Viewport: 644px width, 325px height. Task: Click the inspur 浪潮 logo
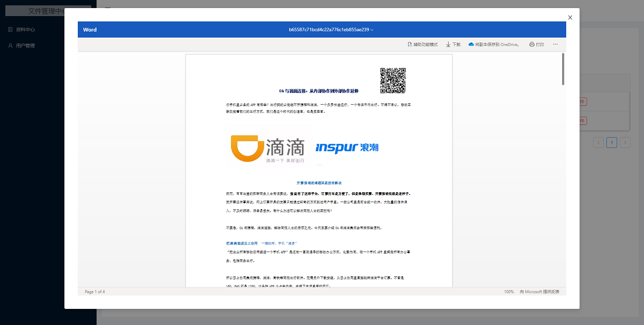point(347,148)
